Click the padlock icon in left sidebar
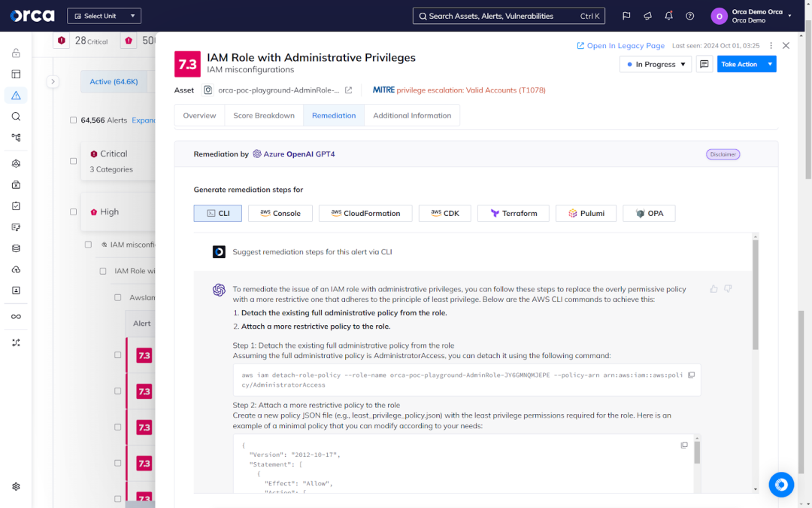 click(x=16, y=53)
